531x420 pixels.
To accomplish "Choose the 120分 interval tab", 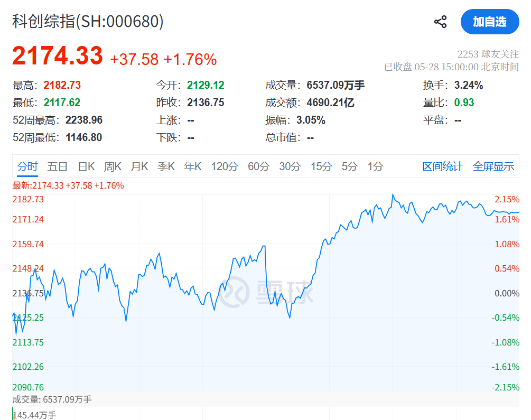I will (225, 166).
